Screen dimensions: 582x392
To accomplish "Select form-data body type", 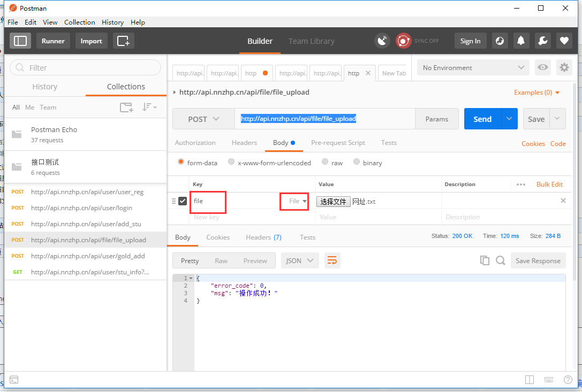I will click(181, 162).
